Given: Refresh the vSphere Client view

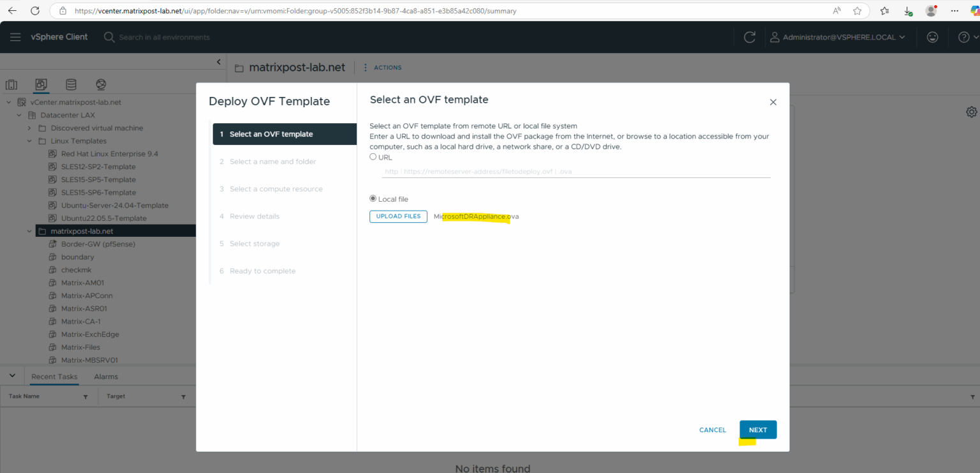Looking at the screenshot, I should pos(749,36).
